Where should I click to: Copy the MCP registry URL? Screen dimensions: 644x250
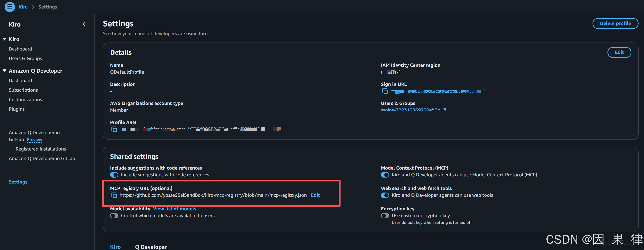coord(114,195)
